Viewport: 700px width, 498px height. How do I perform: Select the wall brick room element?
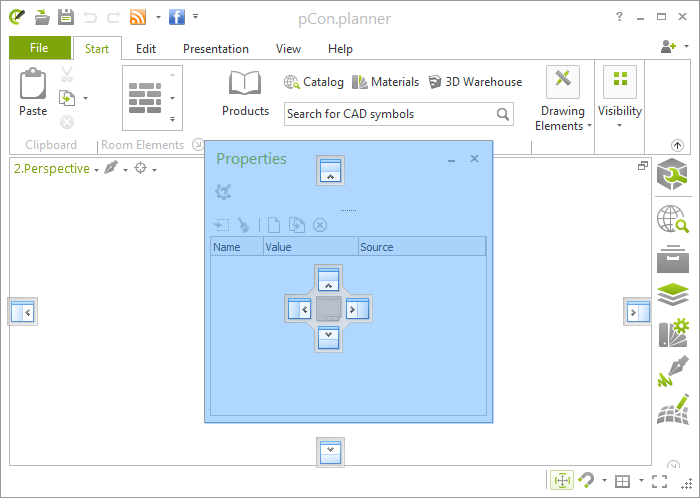145,98
